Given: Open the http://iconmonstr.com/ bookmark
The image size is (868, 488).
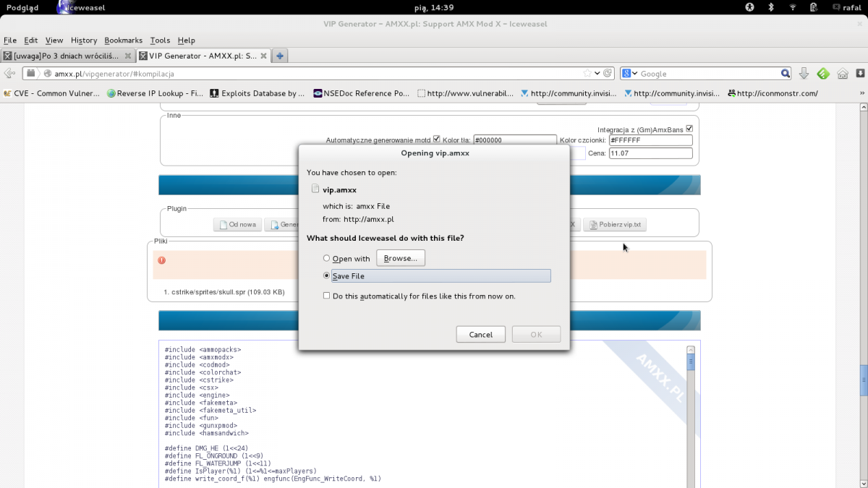Looking at the screenshot, I should [x=773, y=93].
